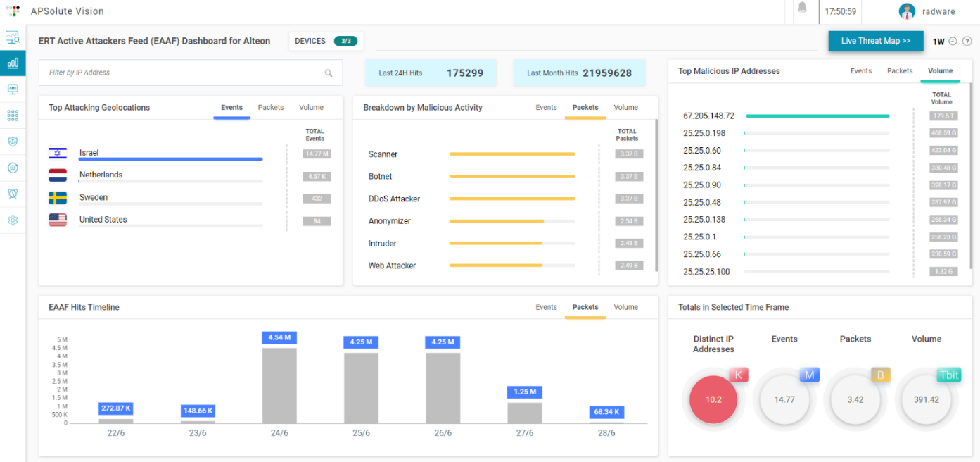The width and height of the screenshot is (980, 462).
Task: Open the AMS monitor sidebar icon
Action: click(x=13, y=89)
